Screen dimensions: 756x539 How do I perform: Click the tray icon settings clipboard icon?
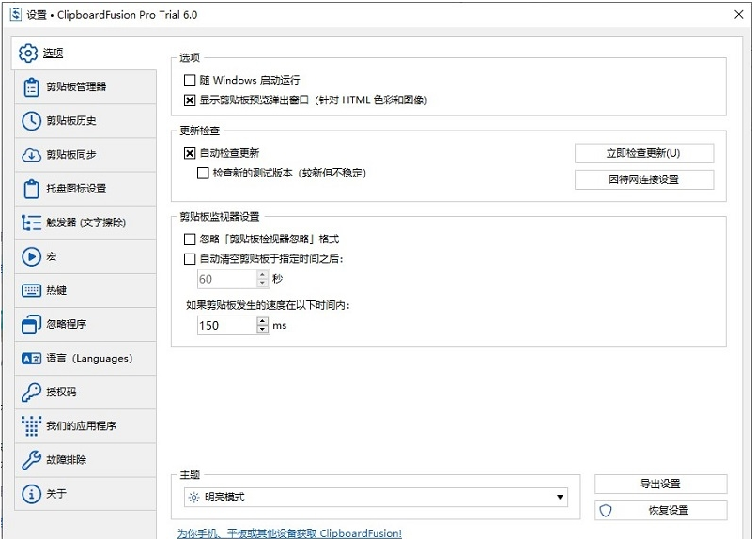(x=31, y=189)
